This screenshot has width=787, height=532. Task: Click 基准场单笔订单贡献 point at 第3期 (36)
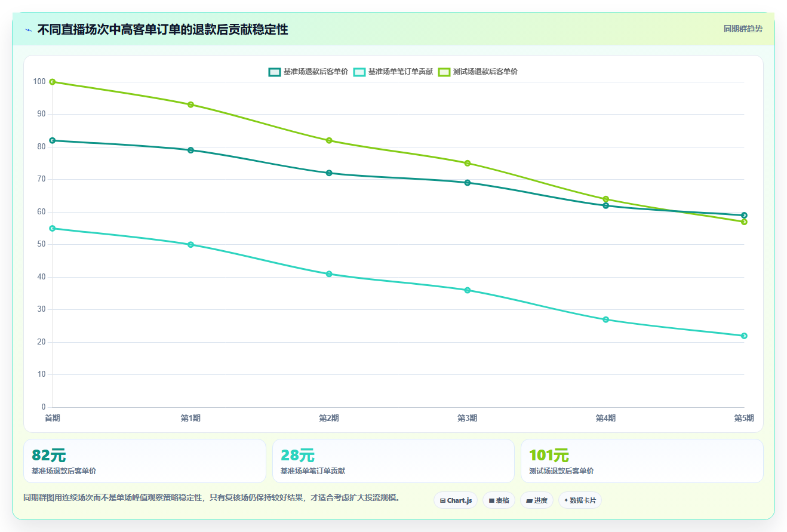(x=468, y=290)
